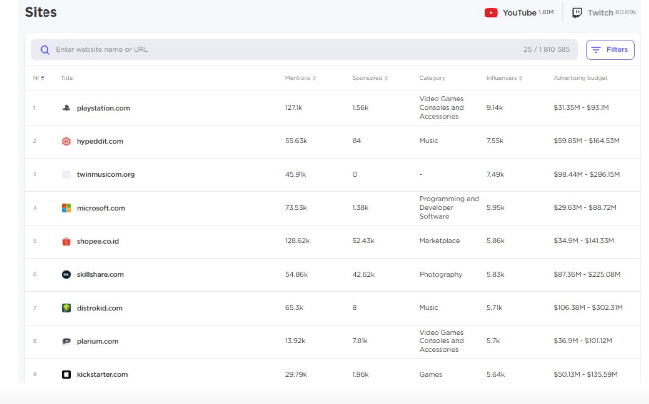Screen dimensions: 649x404
Task: Click the 25 / 1 810 585 results counter
Action: (546, 50)
